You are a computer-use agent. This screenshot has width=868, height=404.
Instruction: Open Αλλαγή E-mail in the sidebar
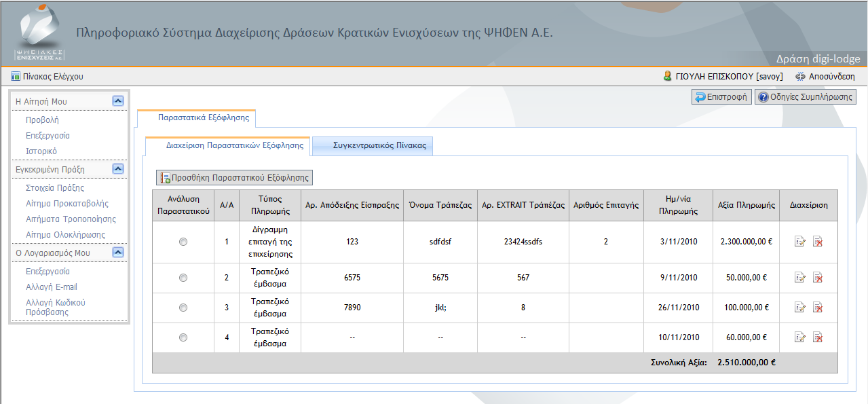coord(52,287)
